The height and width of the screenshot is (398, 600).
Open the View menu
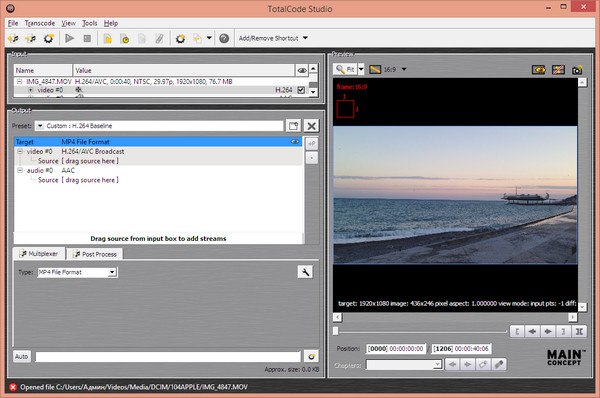click(68, 23)
